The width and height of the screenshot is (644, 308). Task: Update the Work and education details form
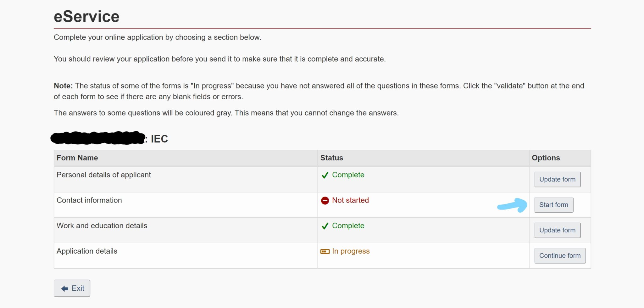click(557, 230)
